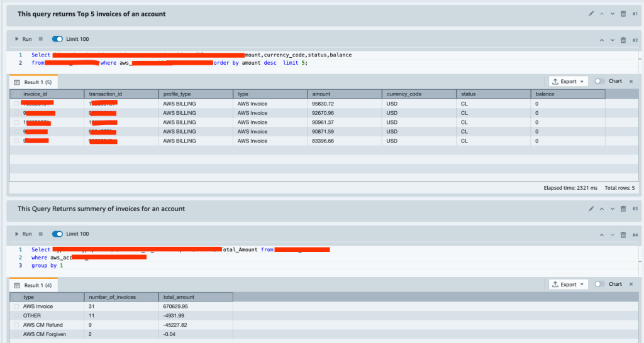Click 'Elapsed time: 2321 ms' status text

coord(570,188)
